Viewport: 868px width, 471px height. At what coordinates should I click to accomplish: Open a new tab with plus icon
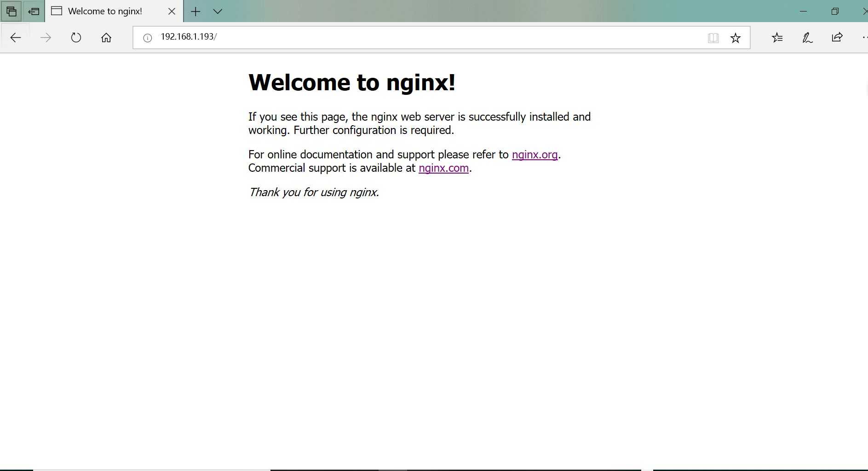(x=195, y=11)
